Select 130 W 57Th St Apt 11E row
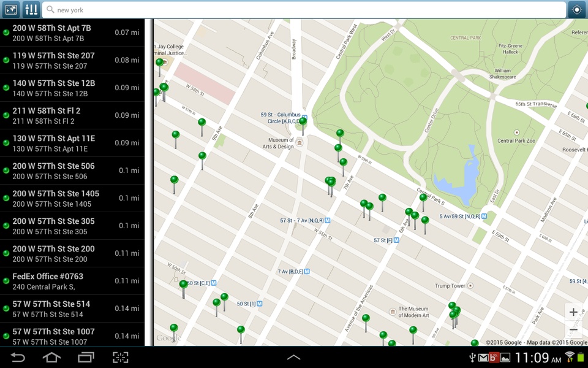The image size is (588, 368). pyautogui.click(x=72, y=143)
